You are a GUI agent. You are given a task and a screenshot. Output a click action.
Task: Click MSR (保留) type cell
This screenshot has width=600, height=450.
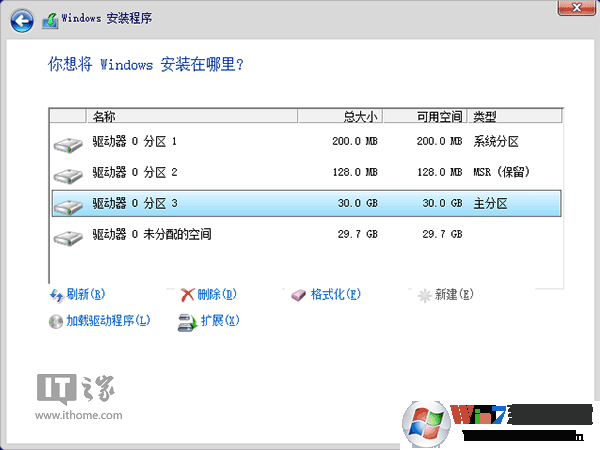click(502, 172)
